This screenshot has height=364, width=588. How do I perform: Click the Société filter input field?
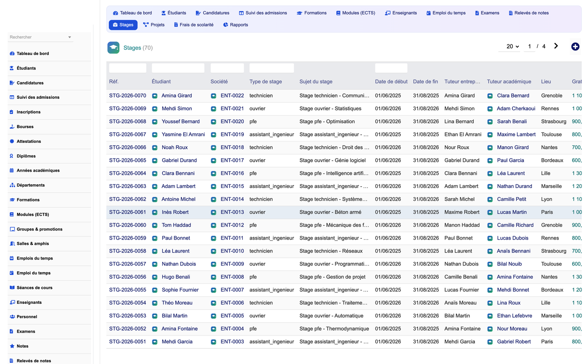(227, 68)
